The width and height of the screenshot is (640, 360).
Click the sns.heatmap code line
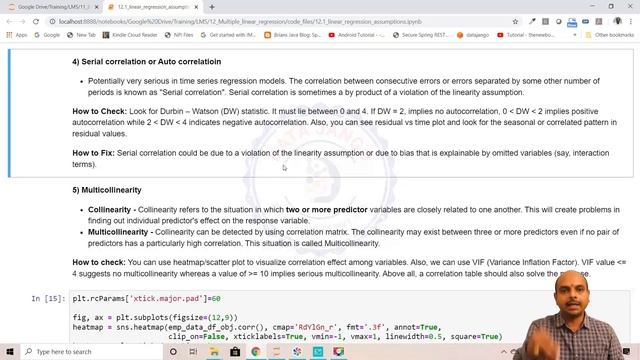[257, 327]
